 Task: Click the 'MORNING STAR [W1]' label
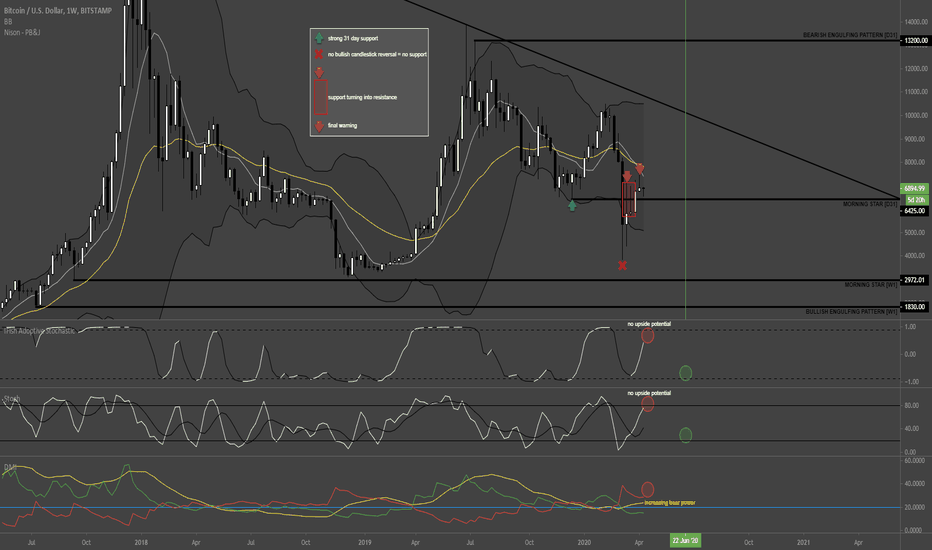pyautogui.click(x=871, y=285)
